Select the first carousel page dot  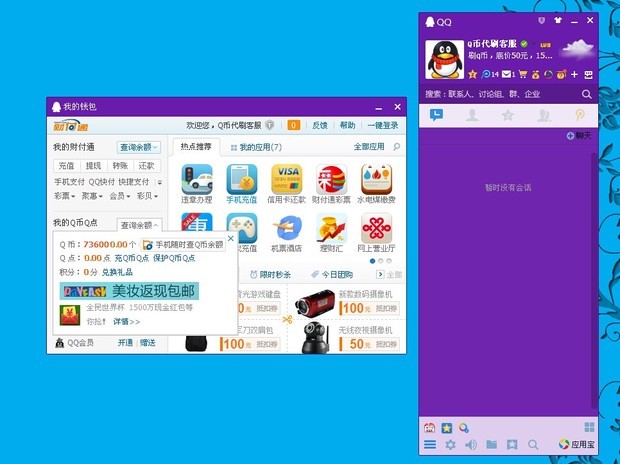pos(372,261)
